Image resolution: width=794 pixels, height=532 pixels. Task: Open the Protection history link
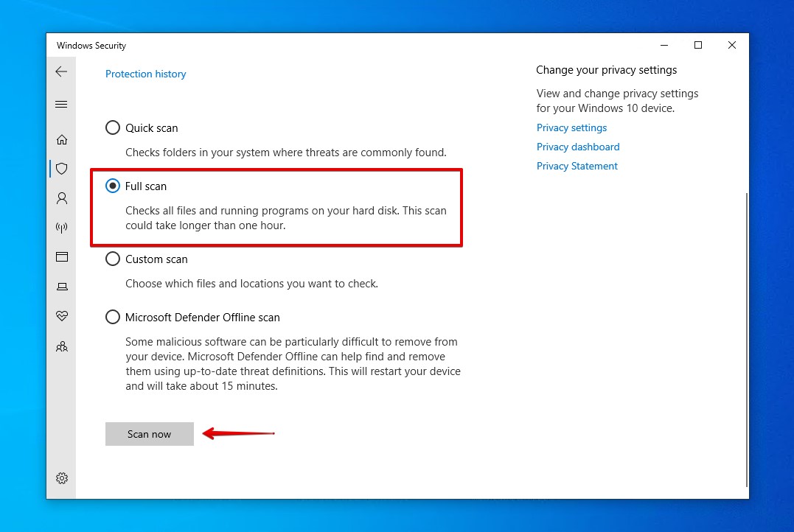[145, 74]
